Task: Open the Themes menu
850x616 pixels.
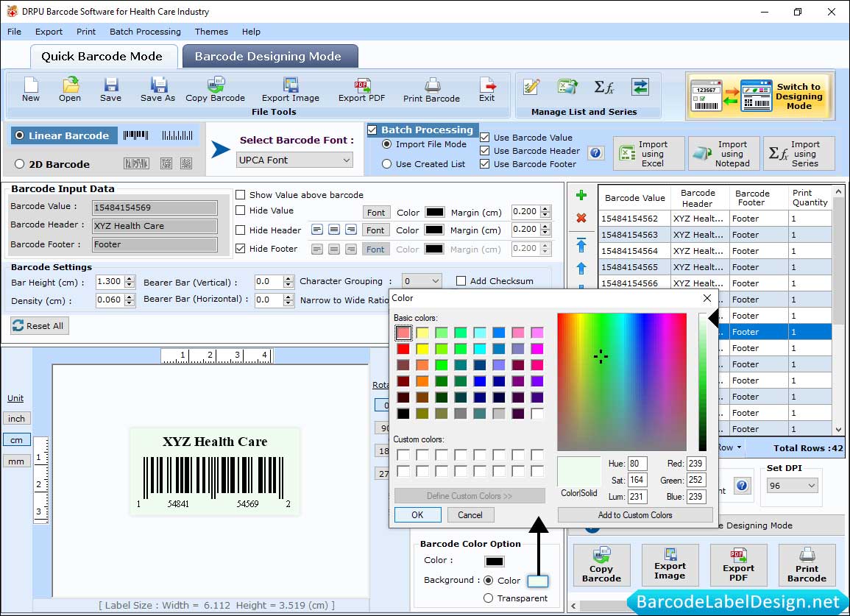Action: [211, 32]
